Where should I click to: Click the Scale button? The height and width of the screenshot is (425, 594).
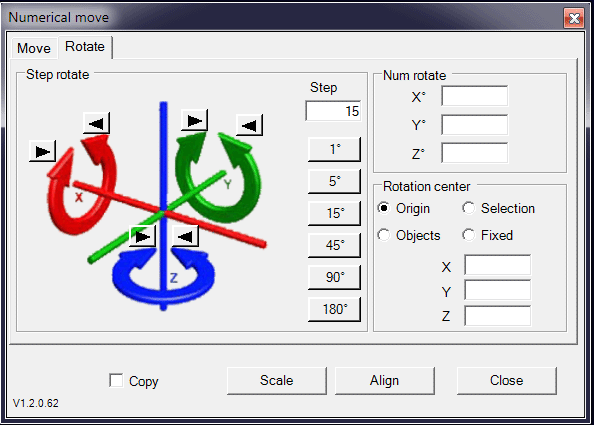[x=277, y=380]
